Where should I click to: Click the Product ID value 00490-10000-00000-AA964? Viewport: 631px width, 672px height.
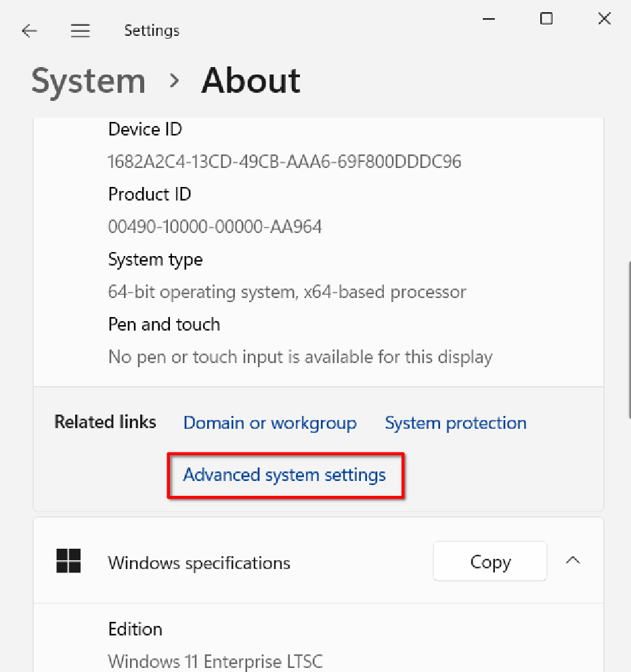coord(215,226)
